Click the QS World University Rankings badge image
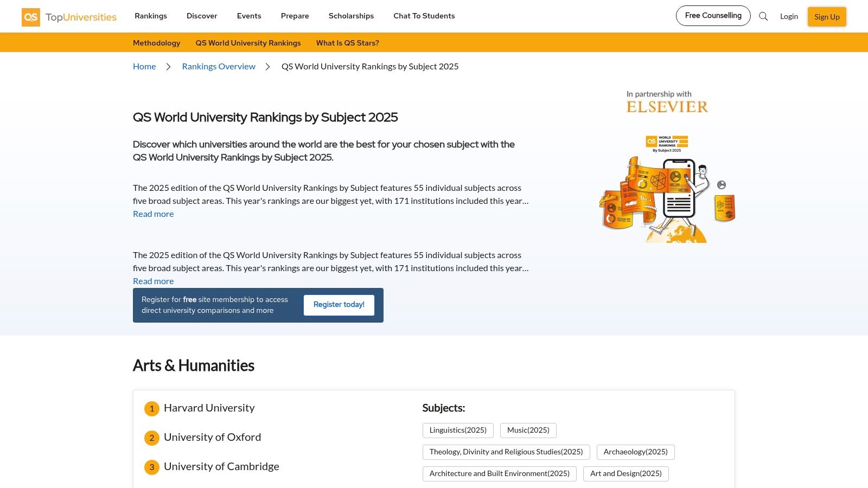Screen dimensions: 868x488 (666, 143)
